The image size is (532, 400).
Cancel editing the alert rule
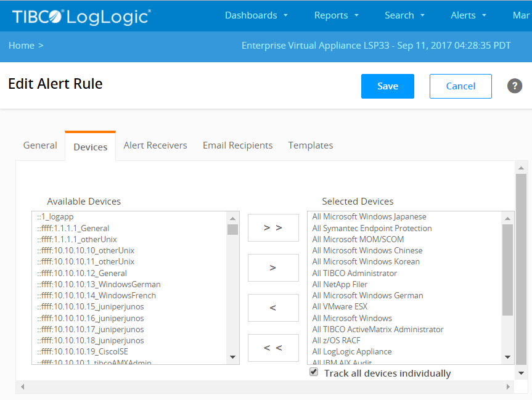click(460, 86)
